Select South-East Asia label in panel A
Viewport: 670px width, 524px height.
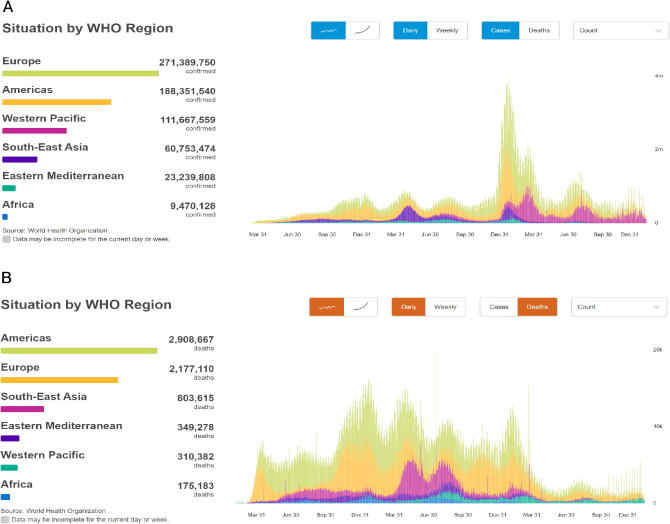[45, 147]
